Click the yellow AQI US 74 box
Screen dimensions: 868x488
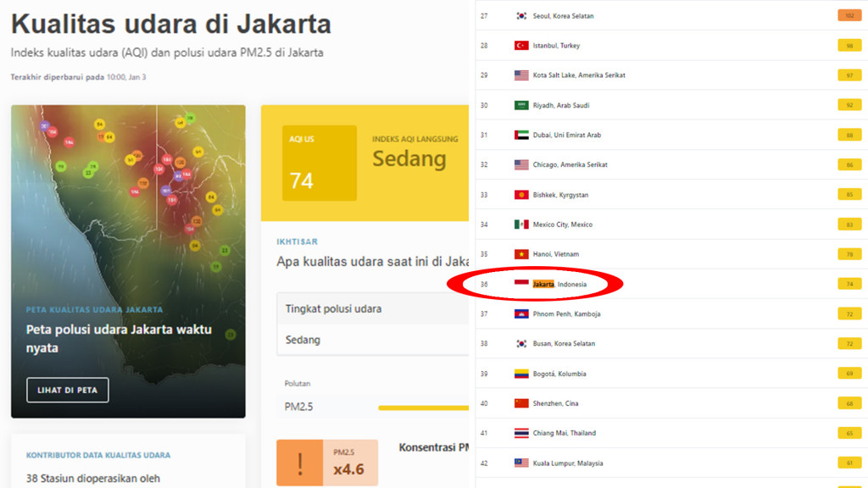[x=320, y=163]
